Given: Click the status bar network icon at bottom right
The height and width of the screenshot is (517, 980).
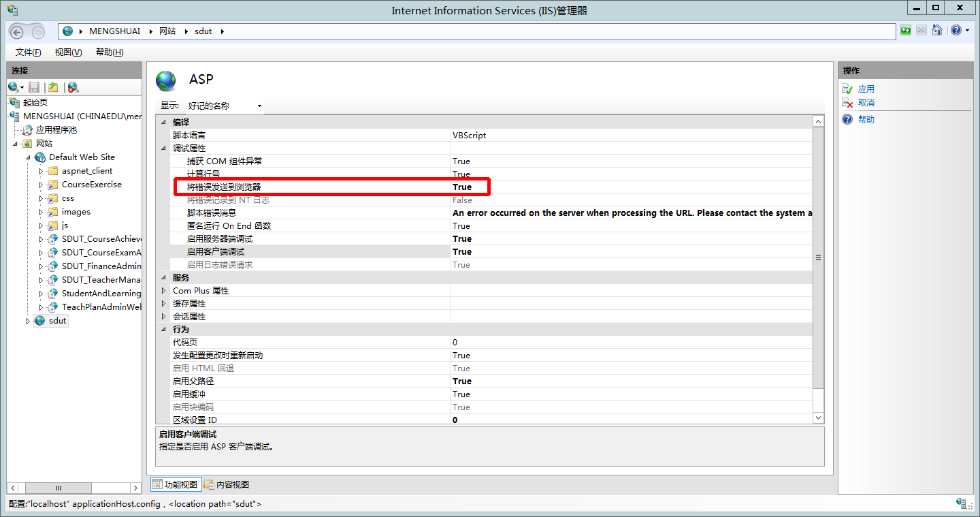Looking at the screenshot, I should 962,503.
